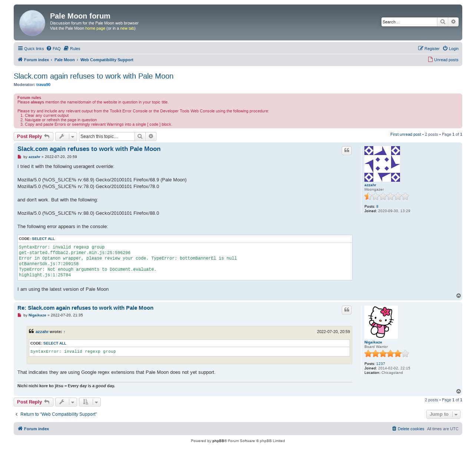Open home page in new tab link
Image resolution: width=476 pixels, height=451 pixels.
127,28
